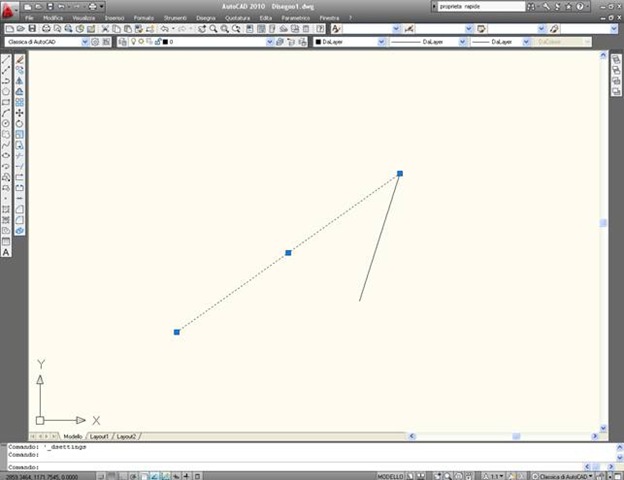Screen dimensions: 624x480
Task: Select the Move tool icon
Action: (x=19, y=113)
